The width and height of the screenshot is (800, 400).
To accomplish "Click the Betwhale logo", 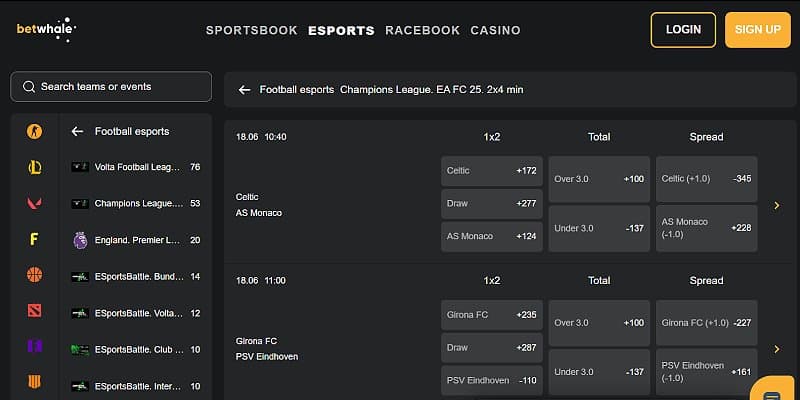I will [x=46, y=29].
